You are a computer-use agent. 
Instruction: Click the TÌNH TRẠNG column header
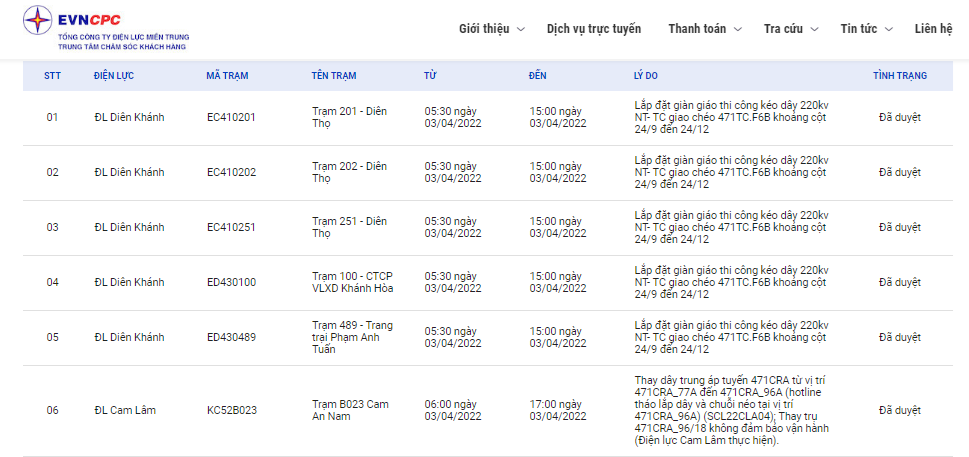(x=899, y=76)
